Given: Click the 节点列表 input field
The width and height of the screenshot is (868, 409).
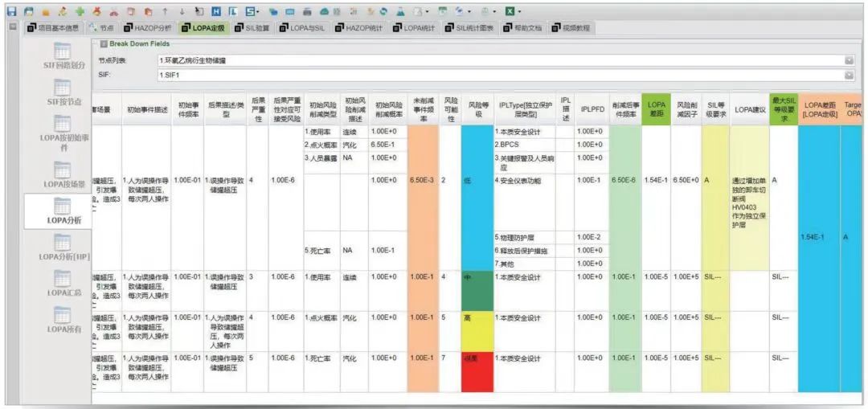Looking at the screenshot, I should pos(498,60).
